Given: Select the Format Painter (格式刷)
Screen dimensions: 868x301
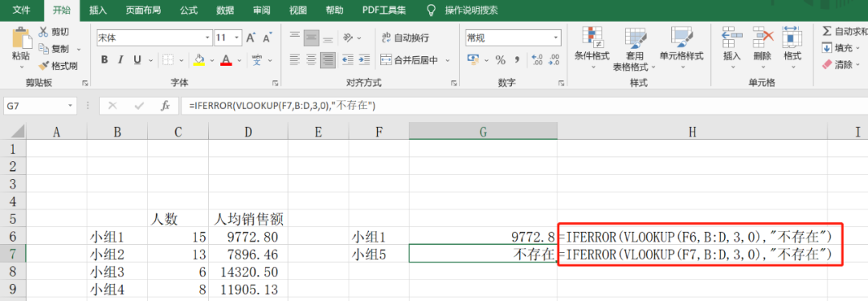Looking at the screenshot, I should [x=58, y=65].
